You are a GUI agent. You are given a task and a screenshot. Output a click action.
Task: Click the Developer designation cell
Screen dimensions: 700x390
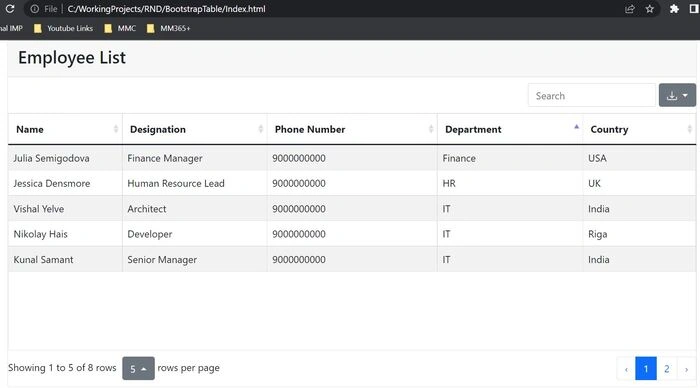pos(195,234)
